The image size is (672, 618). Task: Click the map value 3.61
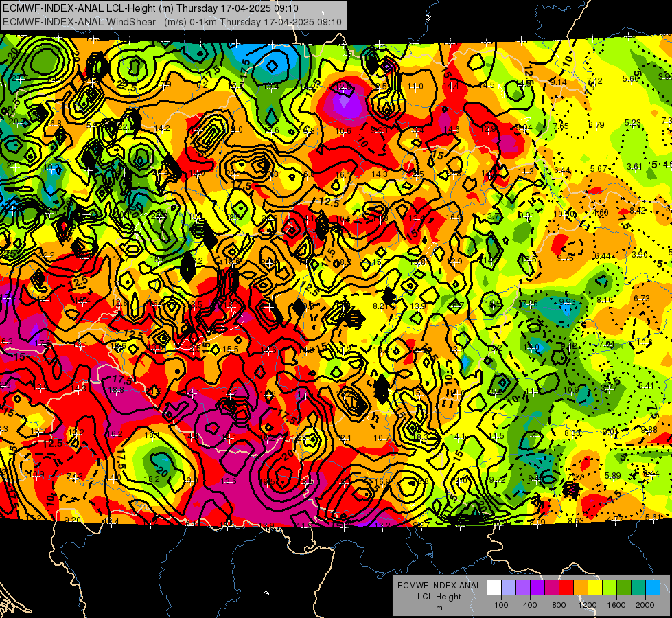(635, 167)
